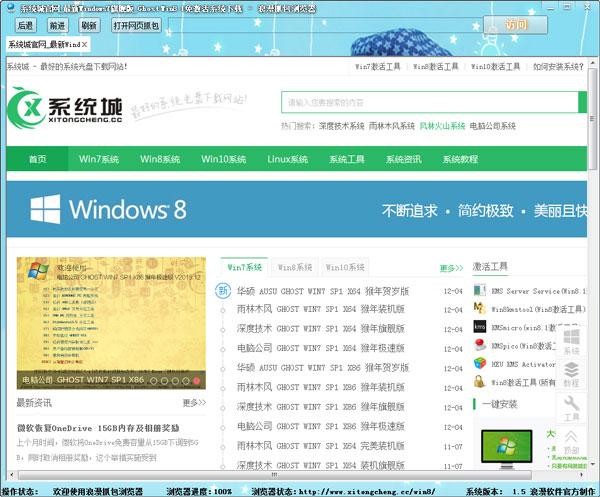Click hot search 电脑公司系统
The image size is (600, 497).
pyautogui.click(x=492, y=126)
